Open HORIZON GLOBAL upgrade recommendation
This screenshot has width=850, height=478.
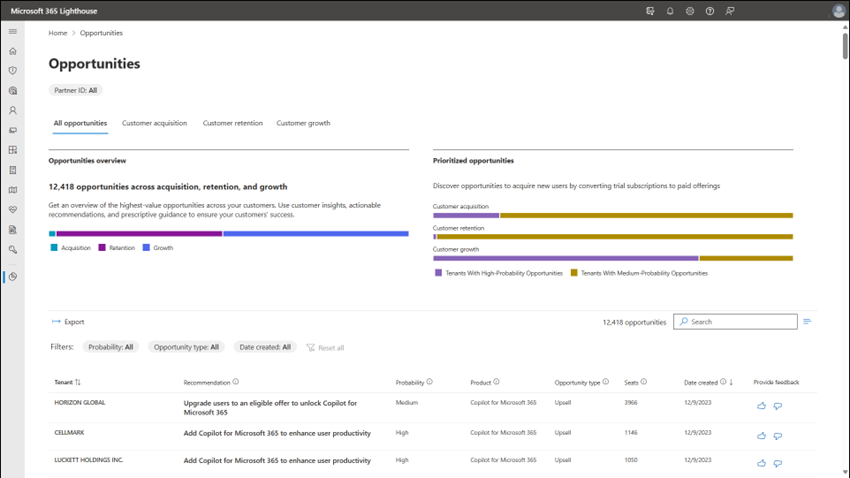270,408
